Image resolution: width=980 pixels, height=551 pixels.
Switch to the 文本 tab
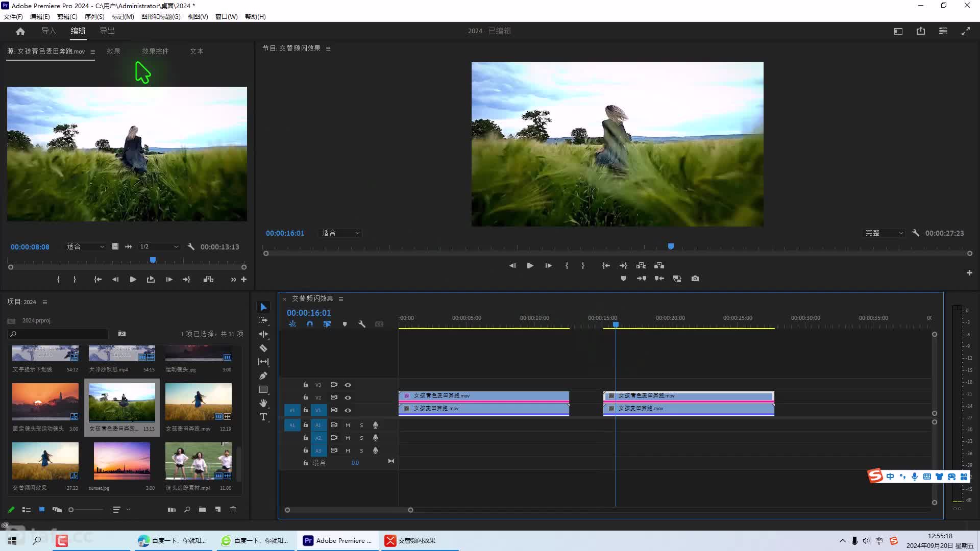coord(197,51)
